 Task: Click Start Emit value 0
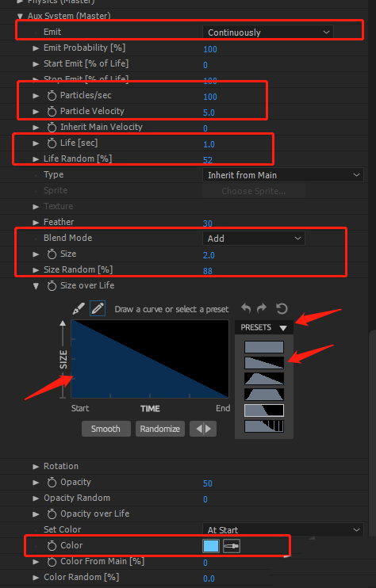pyautogui.click(x=205, y=65)
